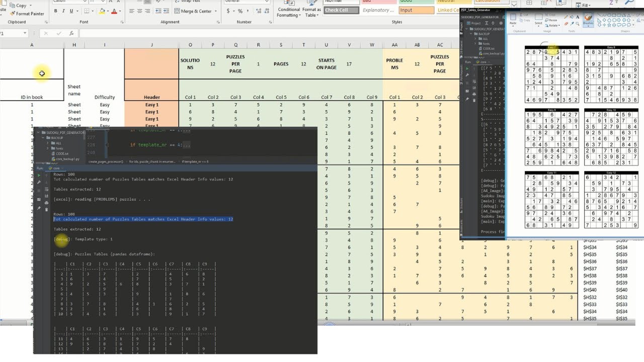644x362 pixels.
Task: Select CODE.txt in front PyCharm tree
Action: 61,153
